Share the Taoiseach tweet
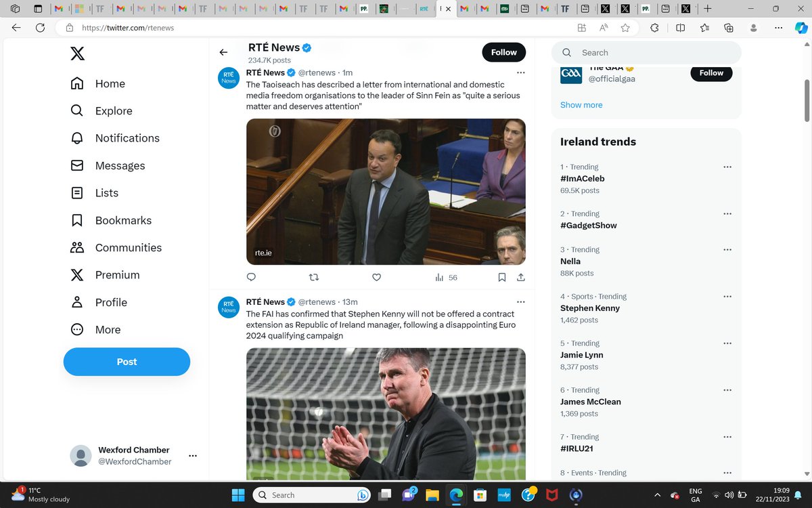 coord(521,277)
